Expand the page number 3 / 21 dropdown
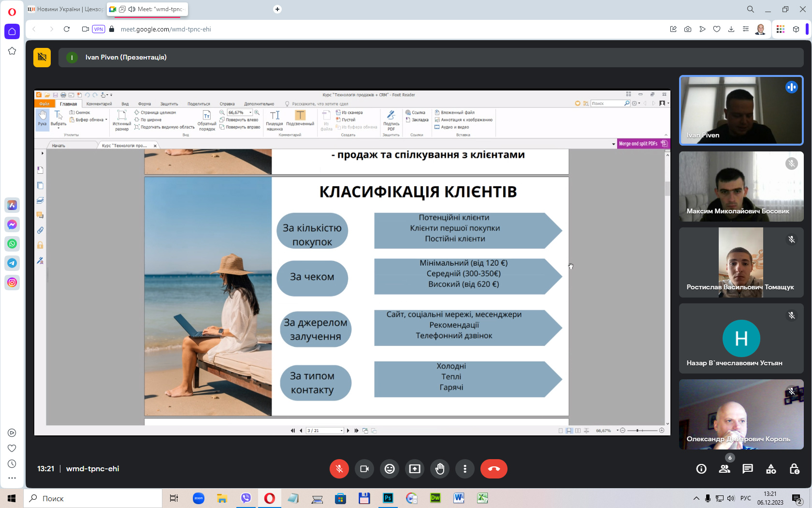Image resolution: width=812 pixels, height=508 pixels. 342,431
